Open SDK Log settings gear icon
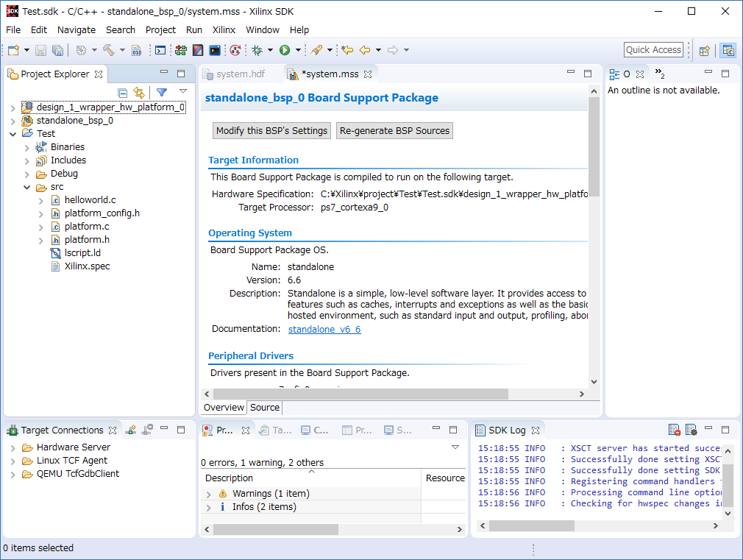Image resolution: width=743 pixels, height=560 pixels. tap(691, 430)
